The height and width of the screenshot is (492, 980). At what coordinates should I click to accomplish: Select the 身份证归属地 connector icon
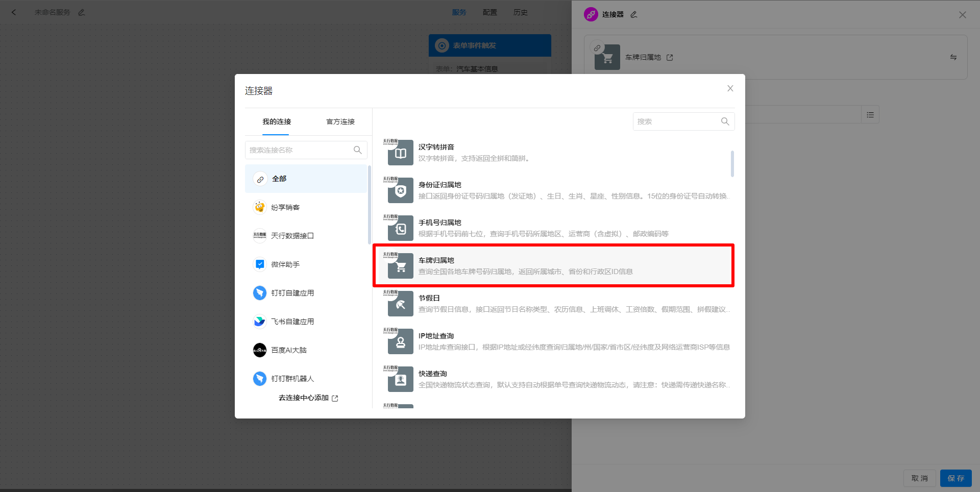tap(400, 190)
